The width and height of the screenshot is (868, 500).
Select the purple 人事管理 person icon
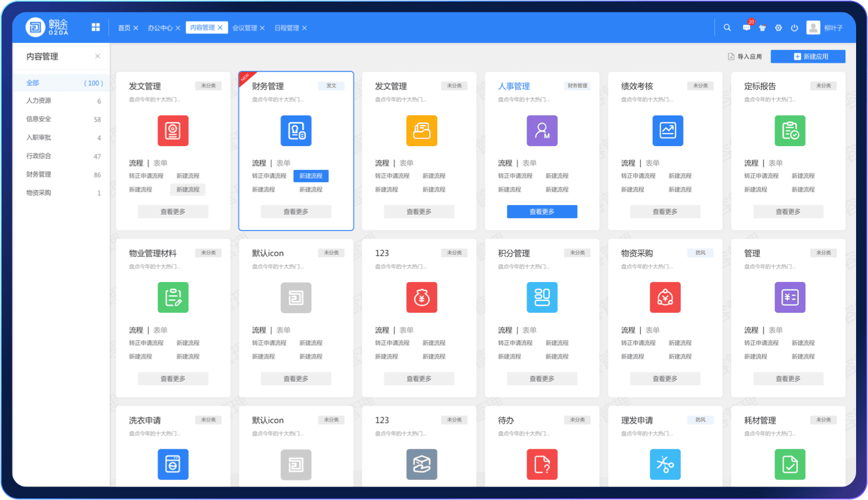542,130
